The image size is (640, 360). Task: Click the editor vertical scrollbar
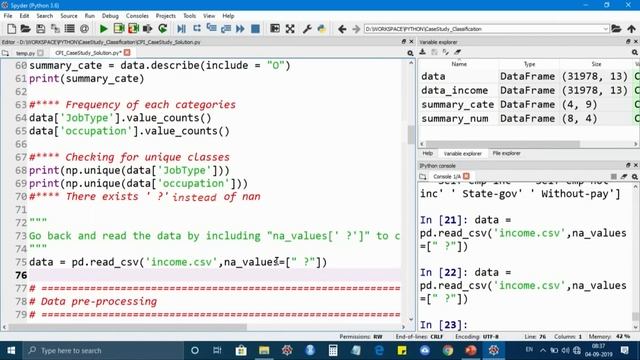[x=411, y=135]
